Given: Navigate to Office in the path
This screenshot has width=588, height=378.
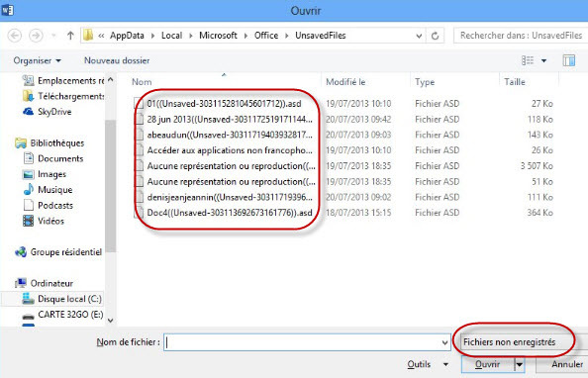Looking at the screenshot, I should click(x=266, y=36).
